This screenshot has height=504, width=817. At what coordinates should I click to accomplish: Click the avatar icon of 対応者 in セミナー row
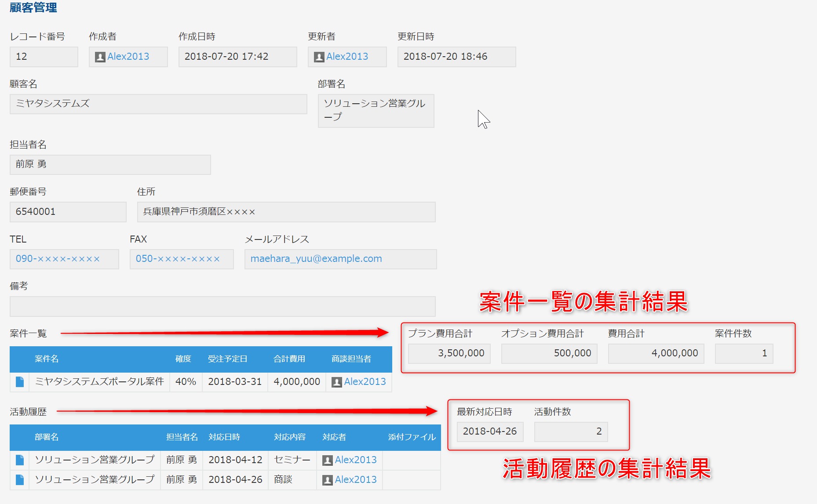327,460
